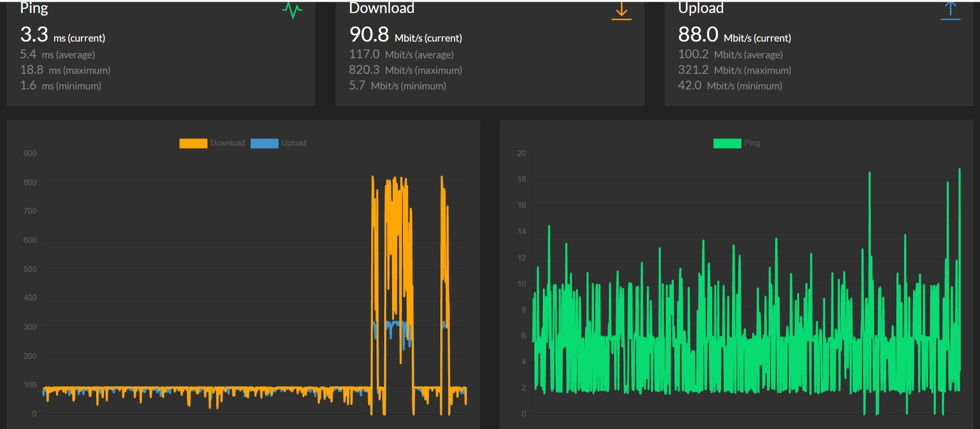Toggle the Ping series via green legend swatch

(x=727, y=144)
